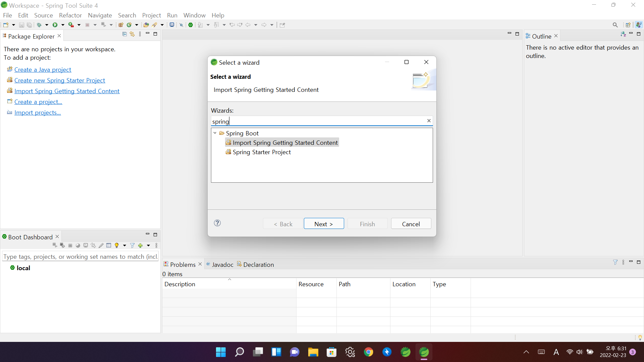The height and width of the screenshot is (362, 644).
Task: Clear the wizard filter text field
Action: [429, 121]
